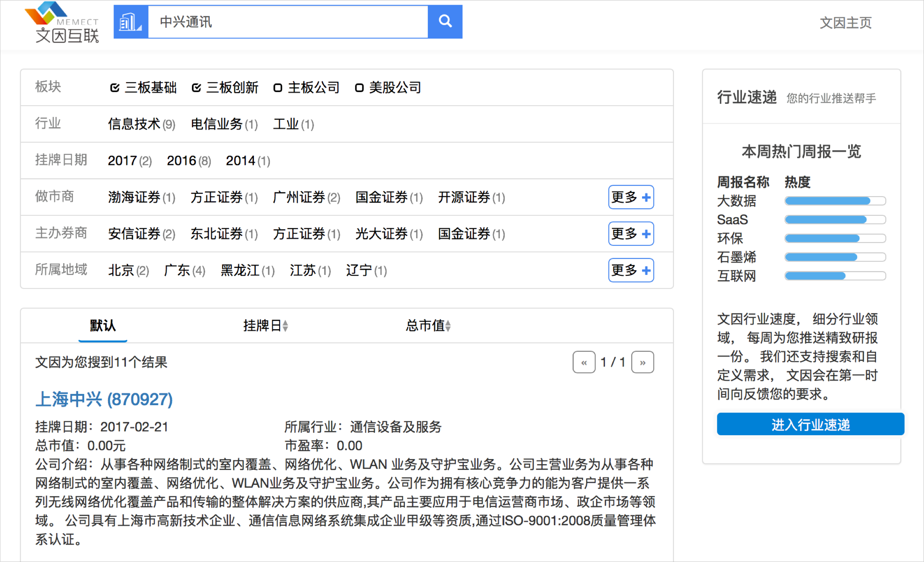The width and height of the screenshot is (924, 562).
Task: Expand more options in 做市商 row
Action: coord(631,197)
